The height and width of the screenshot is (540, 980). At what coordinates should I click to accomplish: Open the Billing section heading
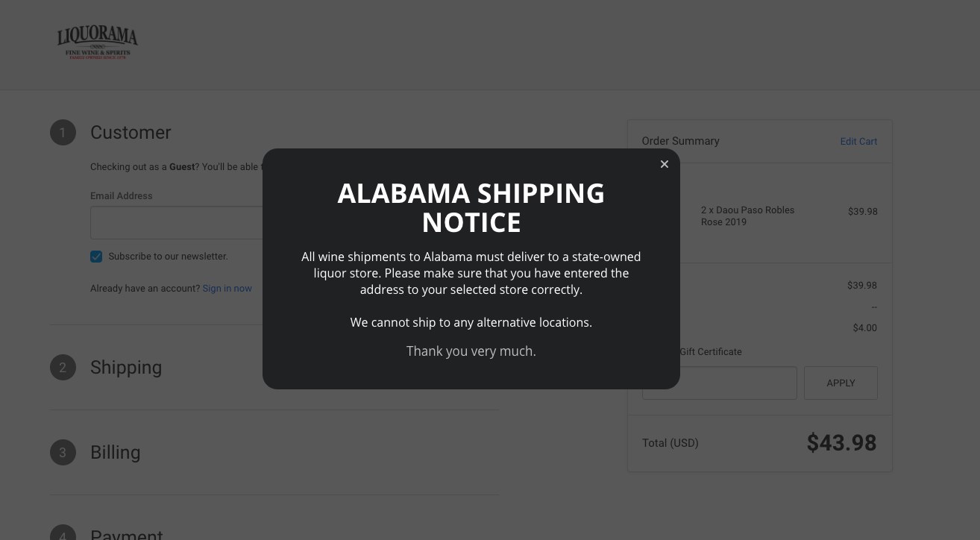pyautogui.click(x=116, y=453)
